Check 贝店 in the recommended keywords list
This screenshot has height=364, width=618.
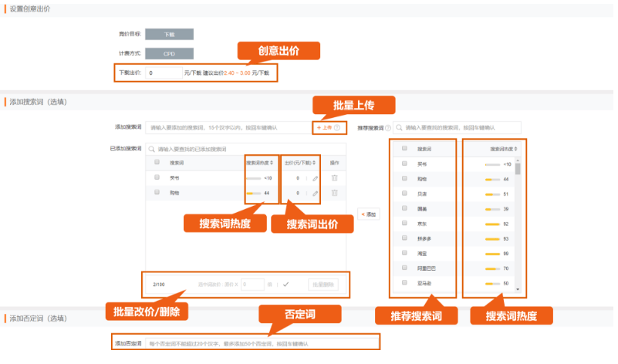click(404, 194)
